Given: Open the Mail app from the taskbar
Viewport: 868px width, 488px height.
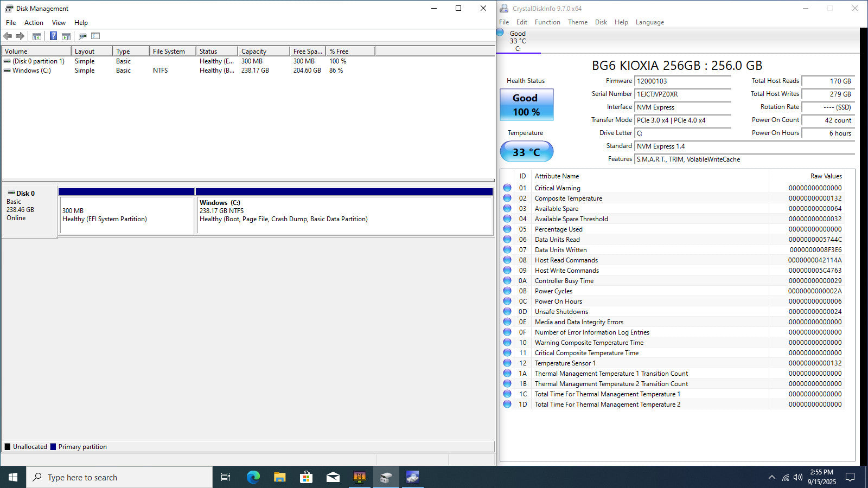Looking at the screenshot, I should coord(333,477).
